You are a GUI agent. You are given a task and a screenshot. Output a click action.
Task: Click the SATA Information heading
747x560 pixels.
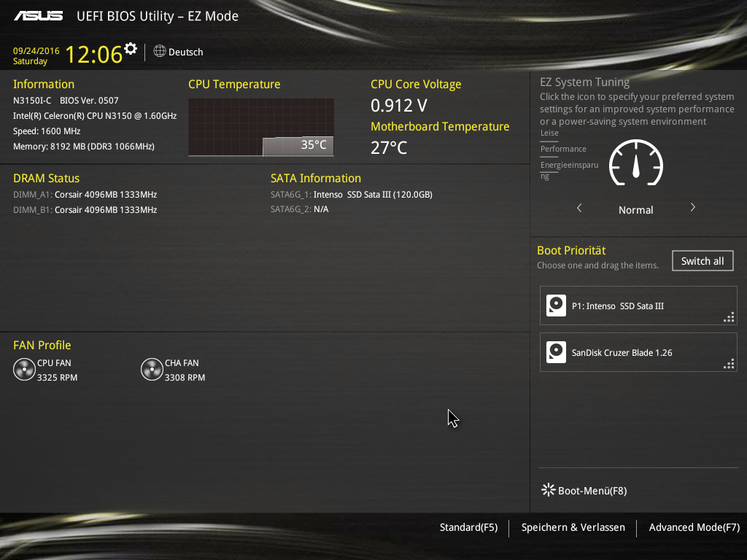pyautogui.click(x=316, y=178)
